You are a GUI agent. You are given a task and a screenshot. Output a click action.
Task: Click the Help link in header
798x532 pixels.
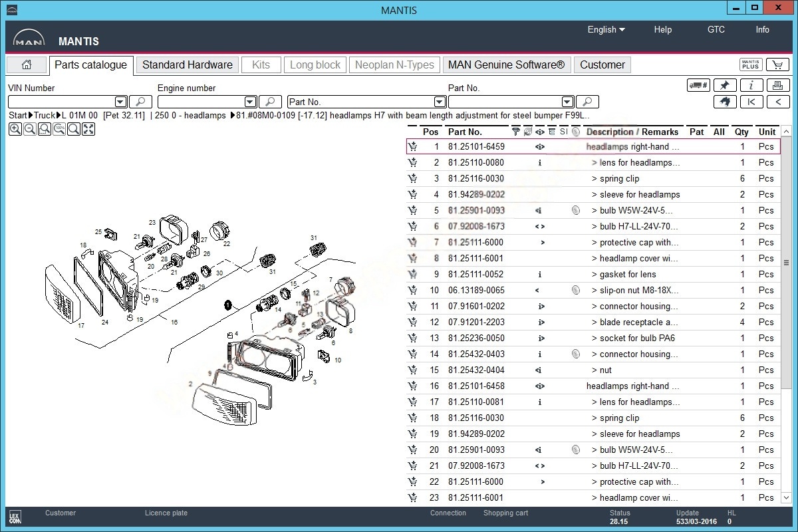[662, 29]
